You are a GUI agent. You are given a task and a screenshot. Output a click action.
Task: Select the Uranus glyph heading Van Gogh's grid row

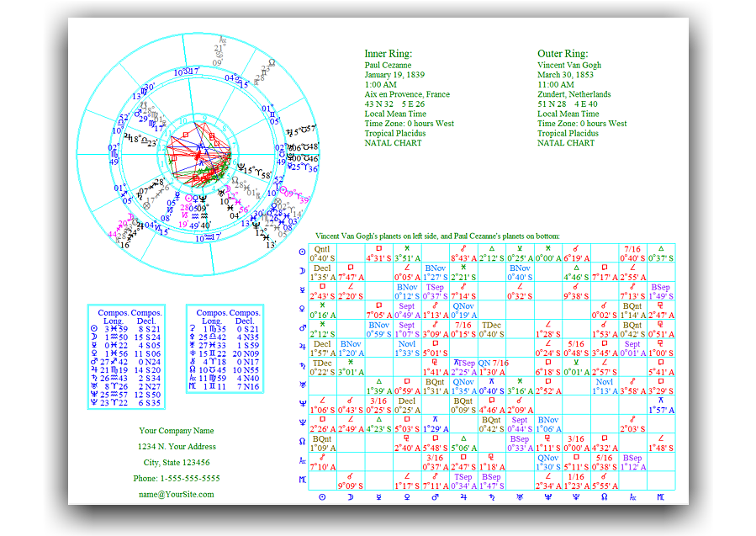pyautogui.click(x=302, y=385)
